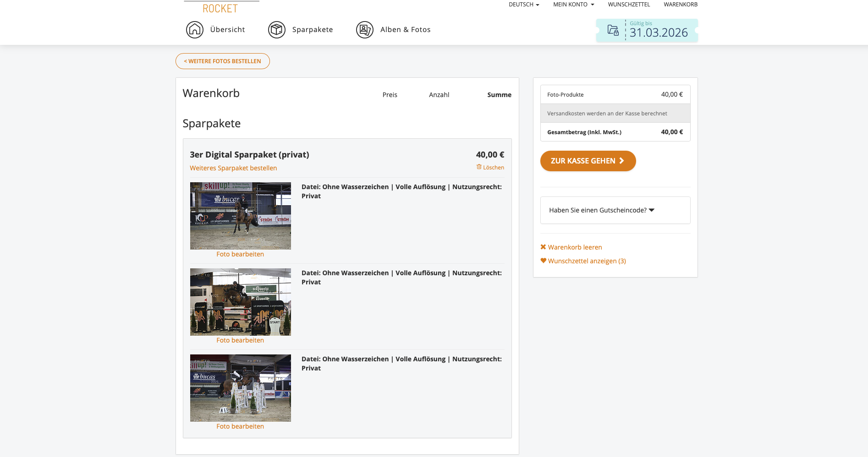Click the trash icon next to Löschen

click(x=479, y=167)
